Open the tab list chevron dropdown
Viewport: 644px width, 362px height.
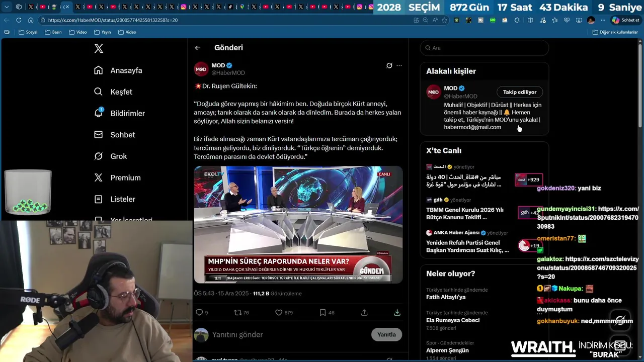click(x=7, y=7)
